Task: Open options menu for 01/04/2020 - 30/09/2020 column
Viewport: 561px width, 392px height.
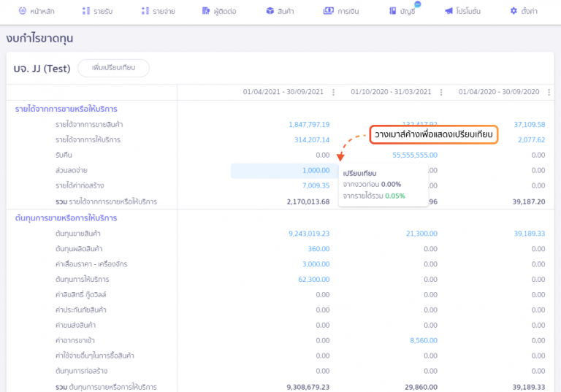Action: point(549,92)
